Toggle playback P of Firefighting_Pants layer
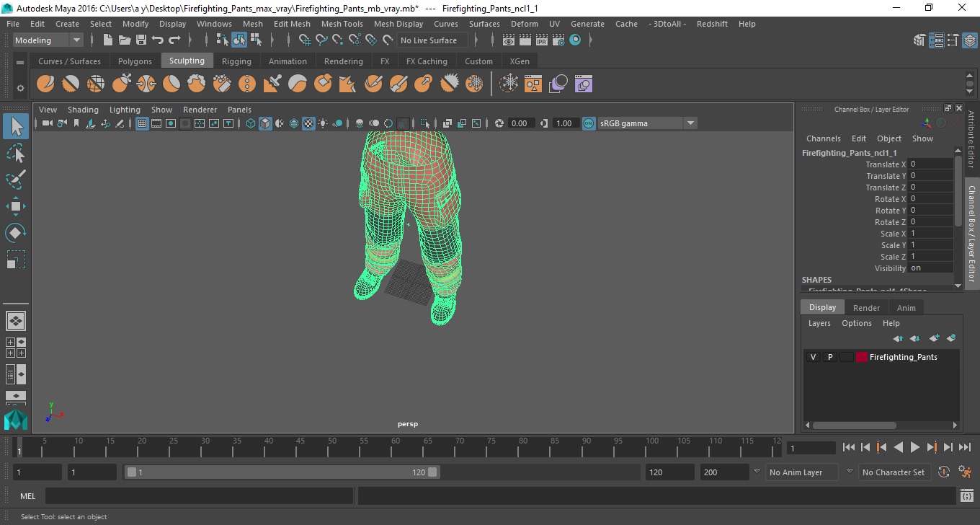 click(830, 357)
